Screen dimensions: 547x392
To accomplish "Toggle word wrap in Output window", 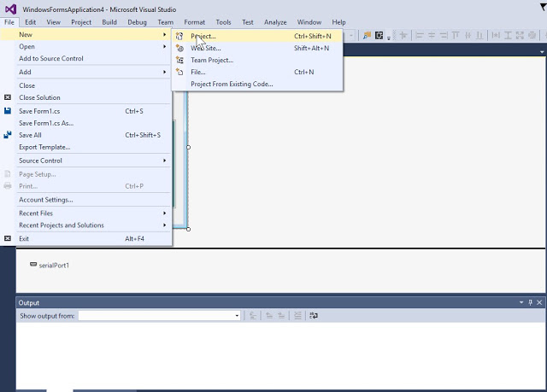I will 314,316.
